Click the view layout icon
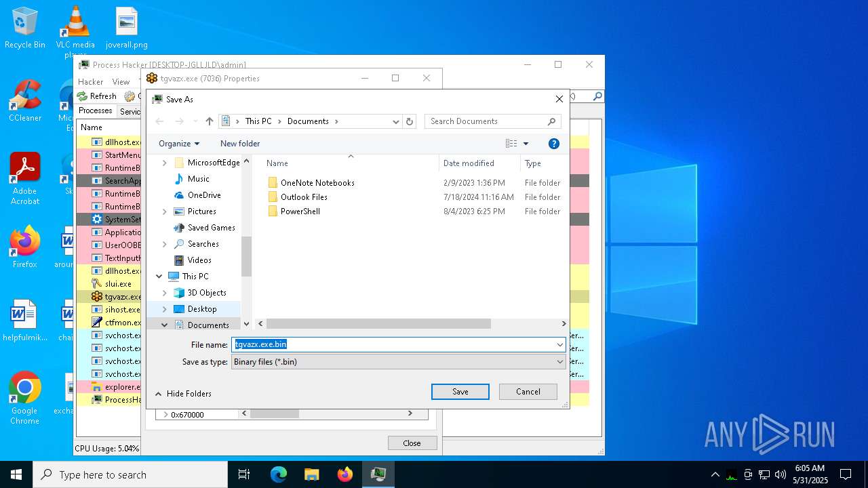Image resolution: width=868 pixels, height=488 pixels. pos(511,144)
